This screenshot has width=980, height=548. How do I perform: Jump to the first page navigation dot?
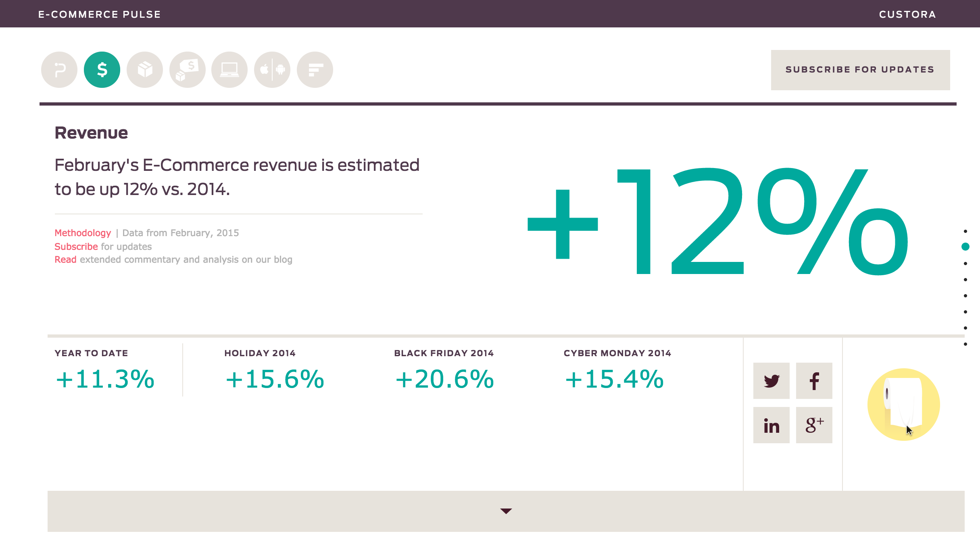click(965, 231)
